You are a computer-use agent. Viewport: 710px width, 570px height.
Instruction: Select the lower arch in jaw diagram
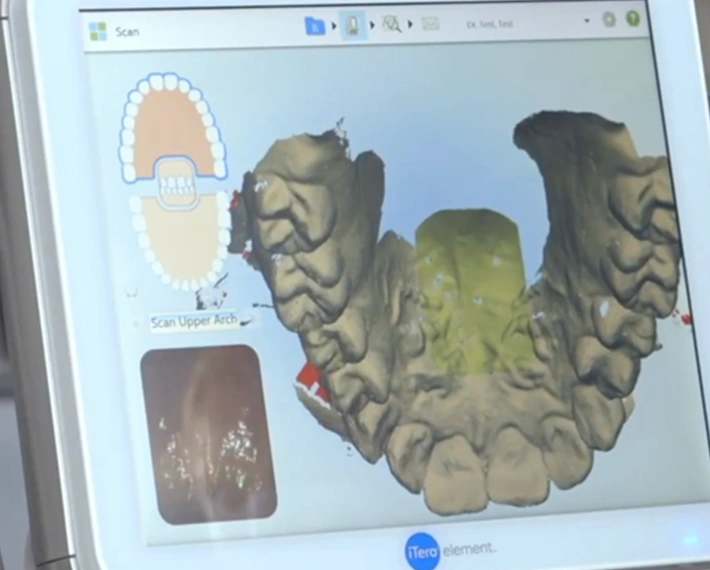click(180, 247)
